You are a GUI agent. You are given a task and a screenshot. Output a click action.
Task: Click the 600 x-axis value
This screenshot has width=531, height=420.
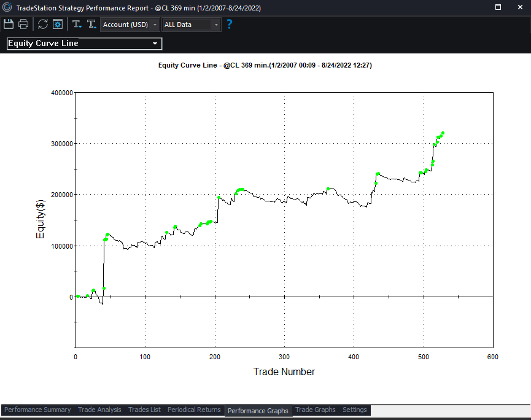pyautogui.click(x=493, y=357)
